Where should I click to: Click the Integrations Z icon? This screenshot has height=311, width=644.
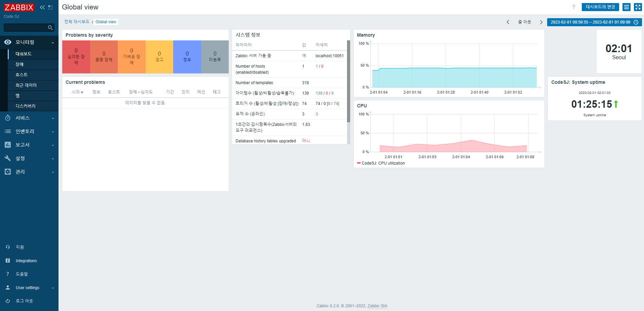(x=8, y=261)
